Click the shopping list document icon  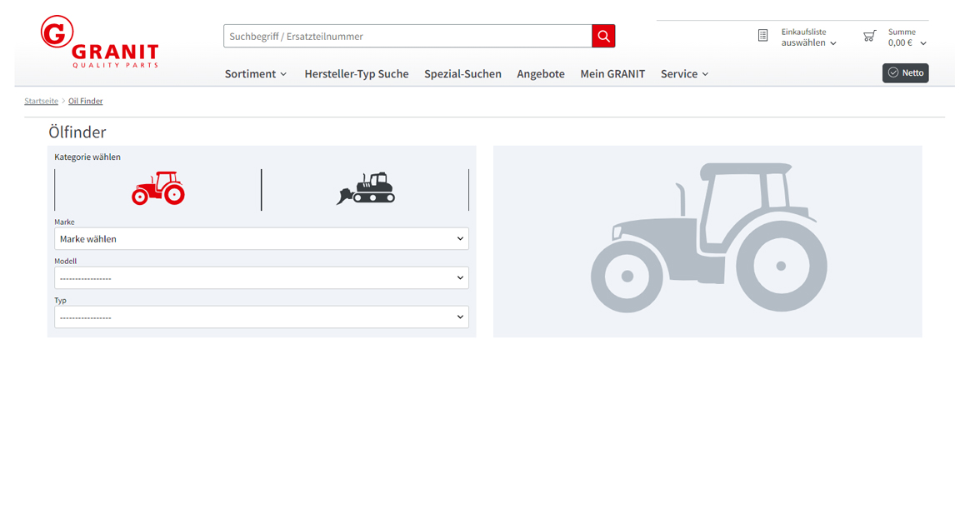[x=762, y=36]
